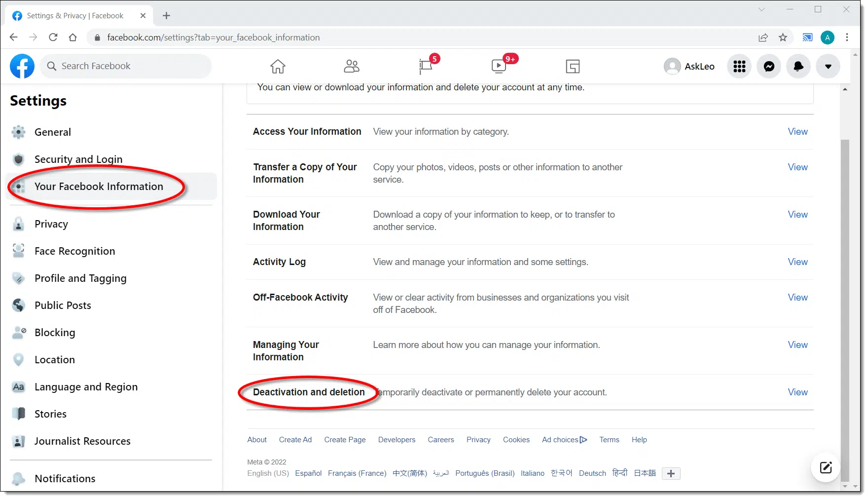
Task: Click the Ad choices footer link
Action: coord(565,440)
